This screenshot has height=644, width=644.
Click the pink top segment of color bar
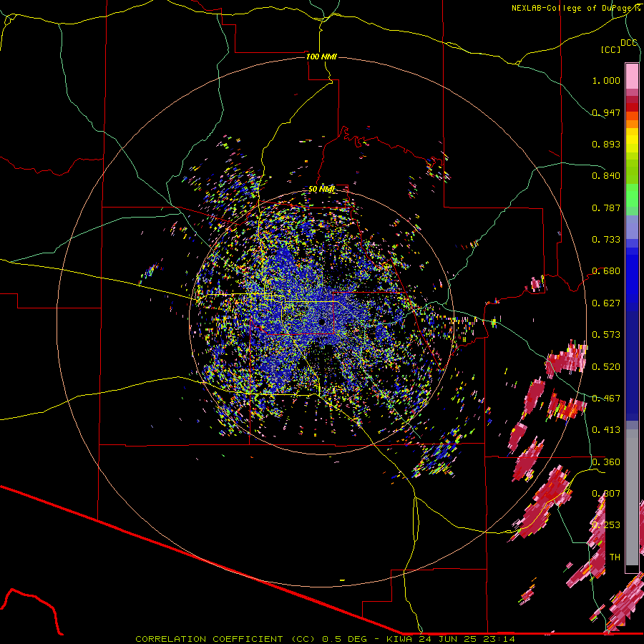(632, 77)
